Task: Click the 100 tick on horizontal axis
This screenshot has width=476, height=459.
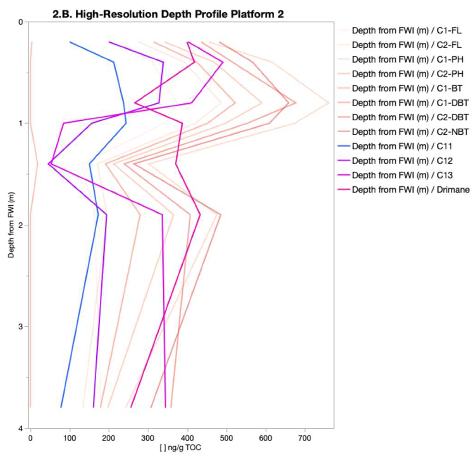Action: 70,438
